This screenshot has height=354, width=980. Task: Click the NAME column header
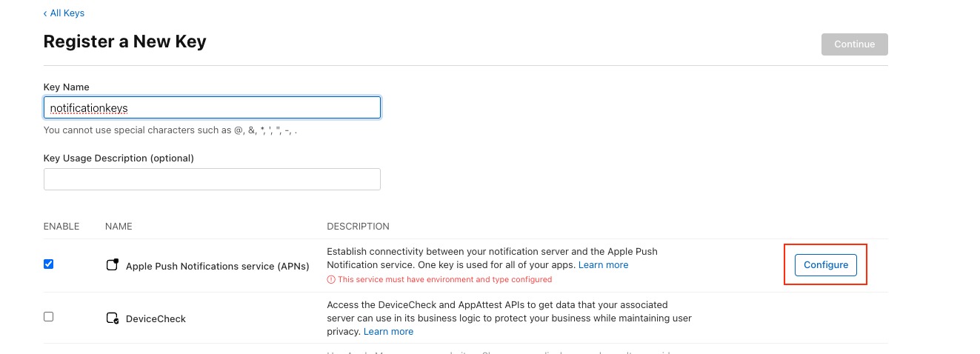(119, 227)
